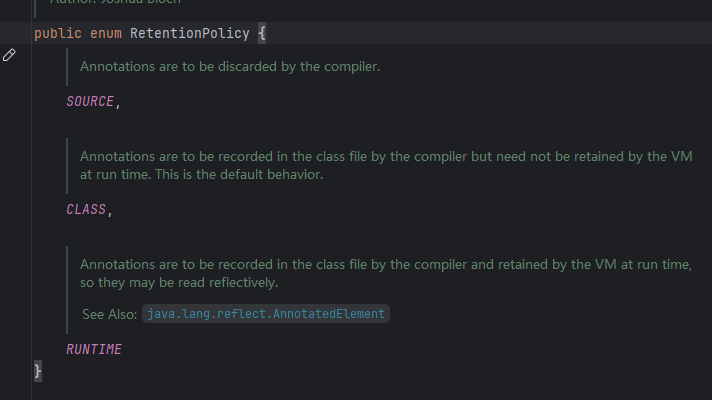This screenshot has width=712, height=400.
Task: Click the 'discarded by the compiler' doc comment
Action: (x=299, y=66)
